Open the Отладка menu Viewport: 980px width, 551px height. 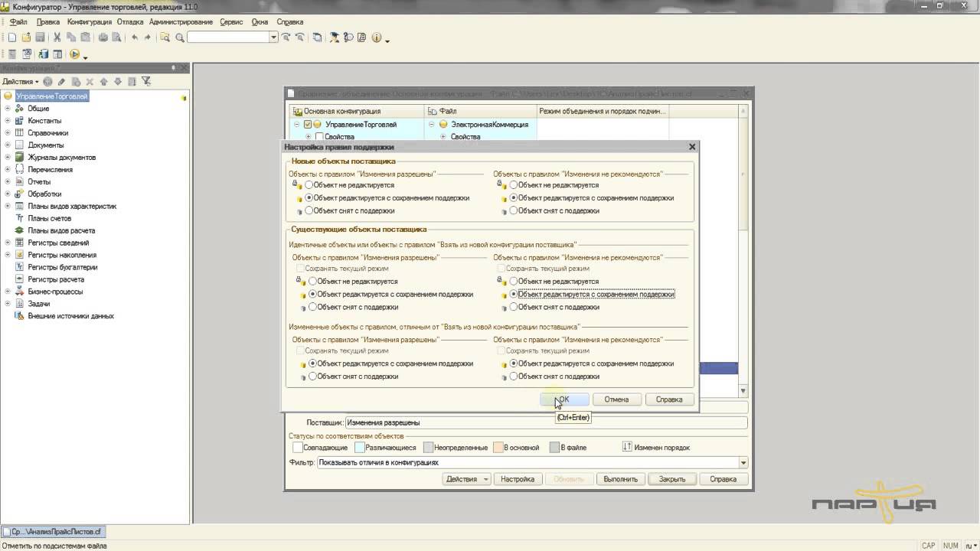131,22
